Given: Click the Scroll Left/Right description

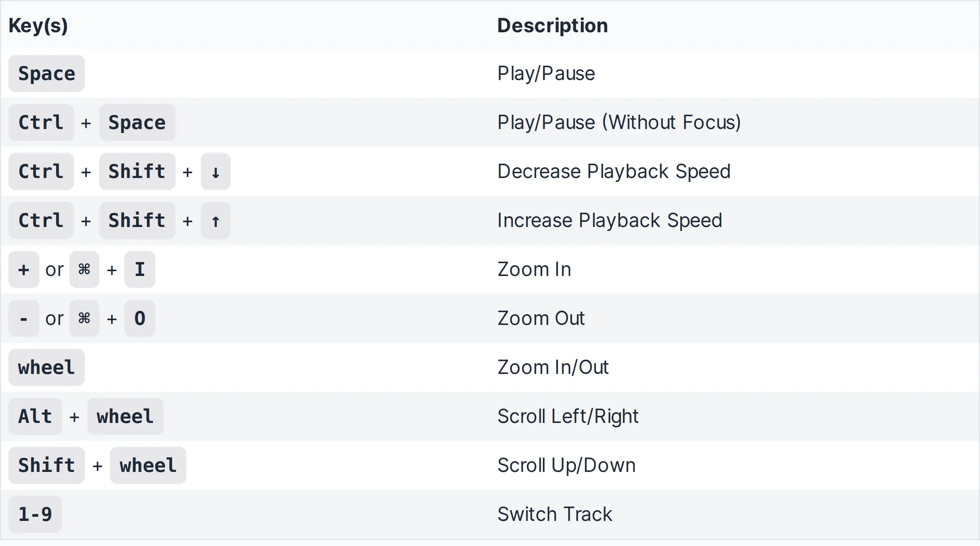Looking at the screenshot, I should (568, 416).
